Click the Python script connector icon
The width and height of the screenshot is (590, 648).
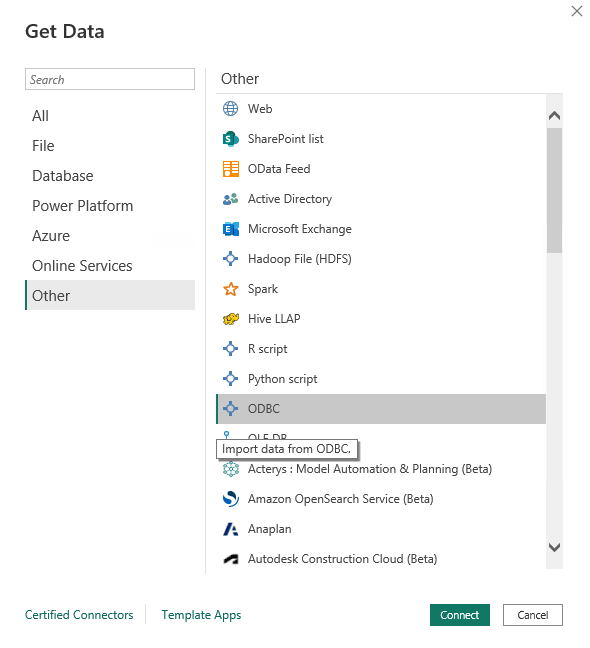click(x=231, y=379)
